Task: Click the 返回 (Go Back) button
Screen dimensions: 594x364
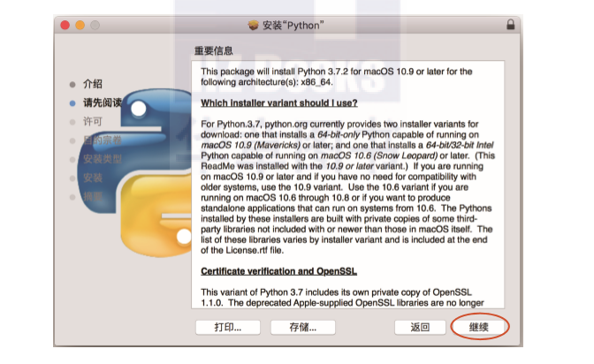Action: click(x=420, y=327)
